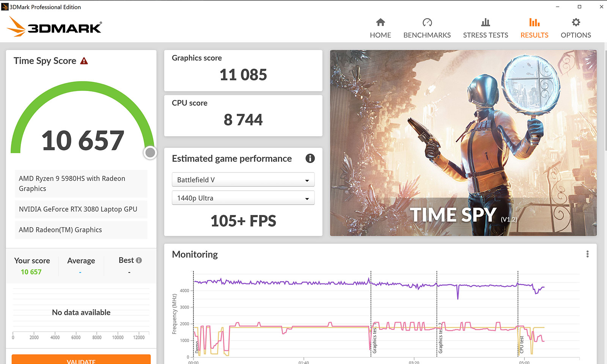
Task: Open Estimated game performance info icon
Action: (x=310, y=158)
